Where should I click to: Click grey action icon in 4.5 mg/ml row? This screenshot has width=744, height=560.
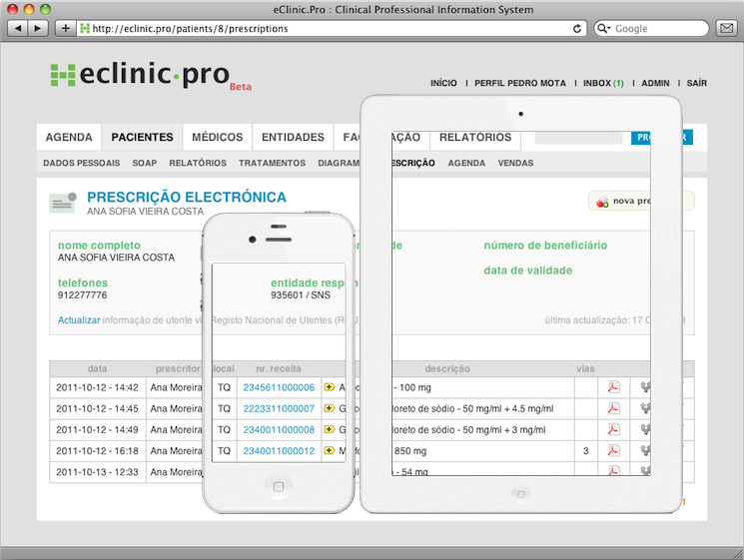pyautogui.click(x=645, y=408)
